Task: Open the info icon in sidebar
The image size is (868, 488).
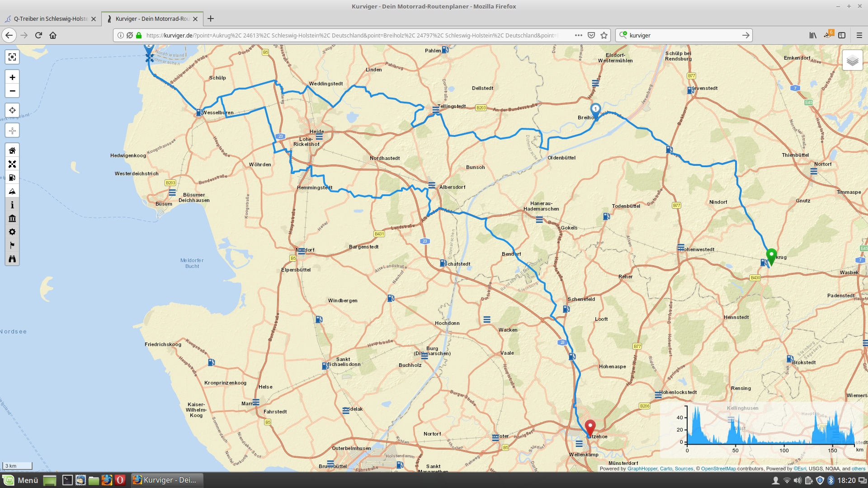Action: pyautogui.click(x=12, y=205)
